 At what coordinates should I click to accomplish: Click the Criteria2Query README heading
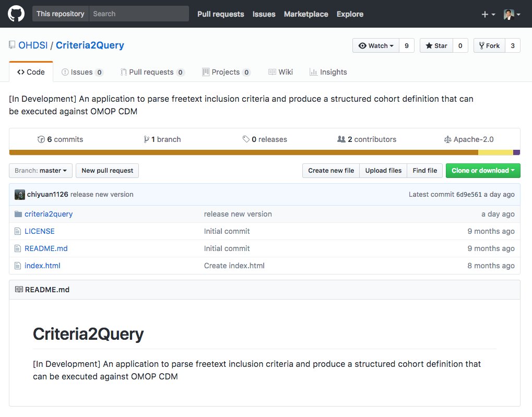point(88,334)
